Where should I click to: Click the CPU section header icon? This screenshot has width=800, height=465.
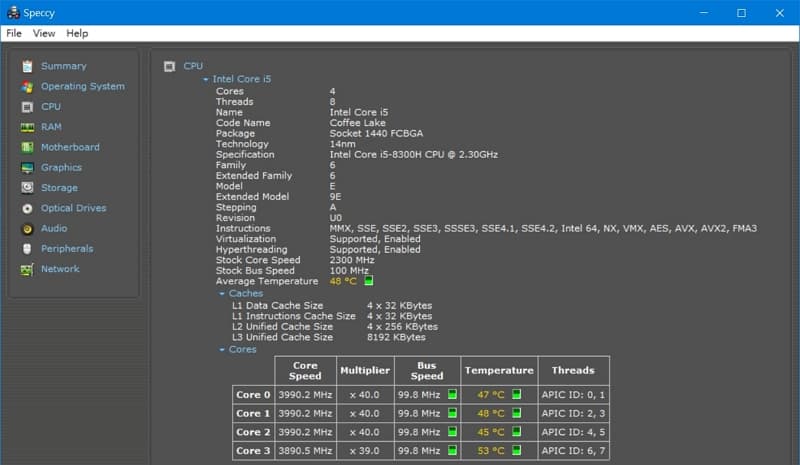pyautogui.click(x=169, y=66)
